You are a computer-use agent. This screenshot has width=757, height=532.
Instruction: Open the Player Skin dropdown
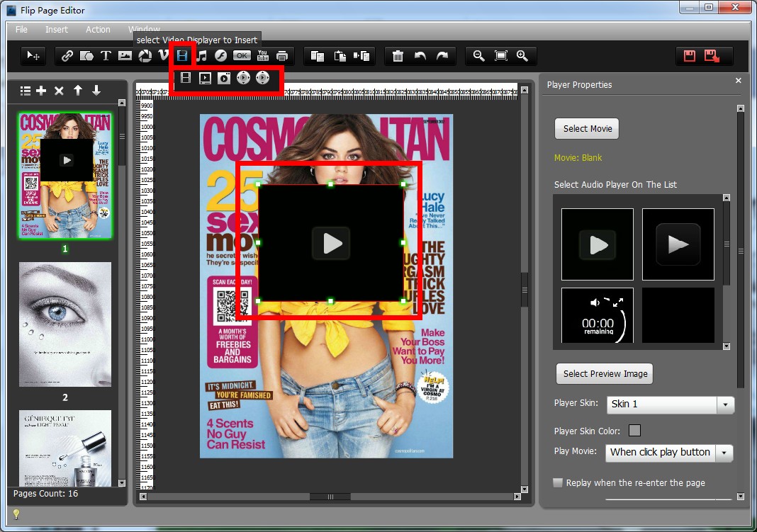[x=725, y=404]
